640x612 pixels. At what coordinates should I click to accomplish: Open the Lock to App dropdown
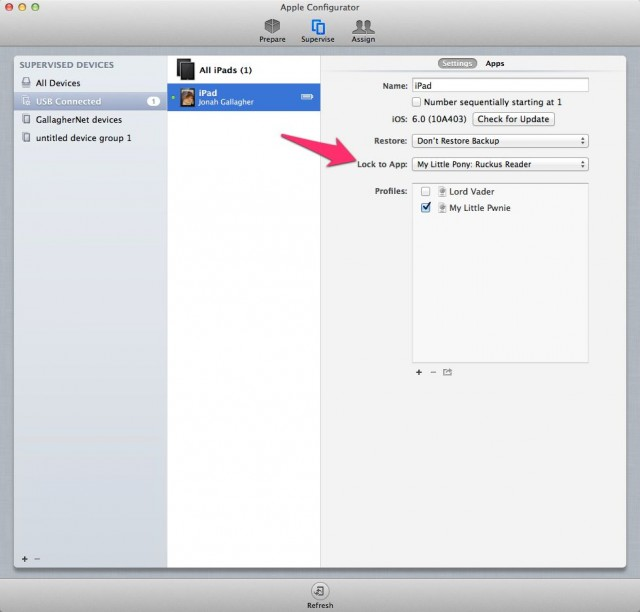pos(500,164)
